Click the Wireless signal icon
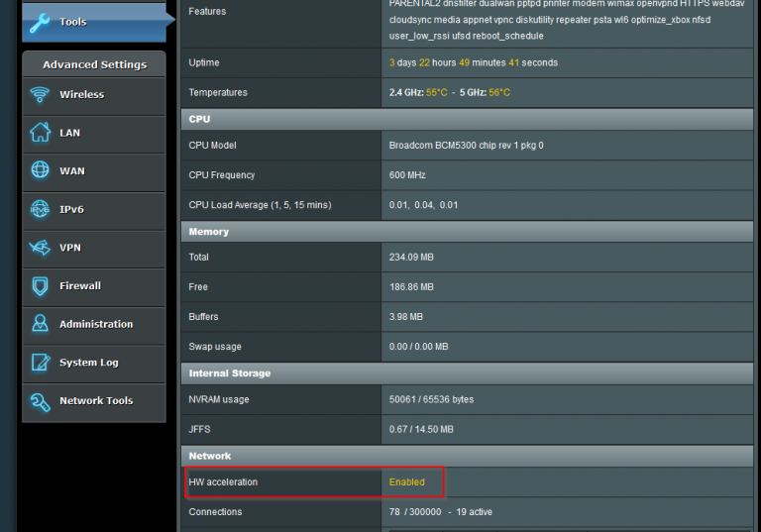The width and height of the screenshot is (761, 532). (x=40, y=95)
